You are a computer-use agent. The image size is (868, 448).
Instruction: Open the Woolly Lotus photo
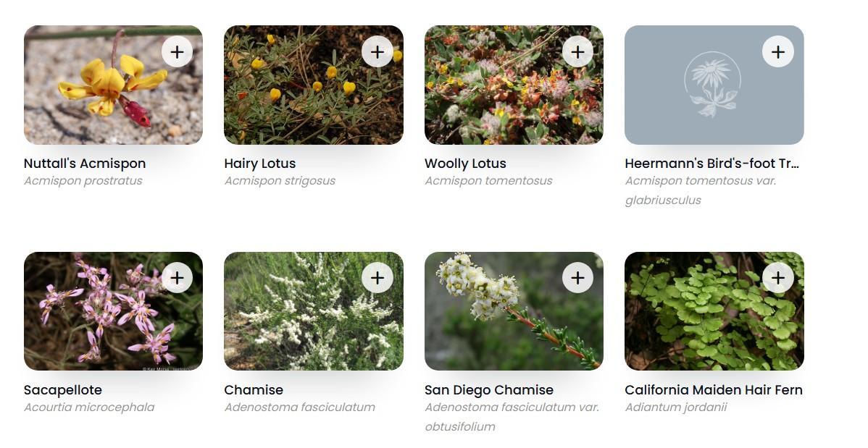point(500,94)
